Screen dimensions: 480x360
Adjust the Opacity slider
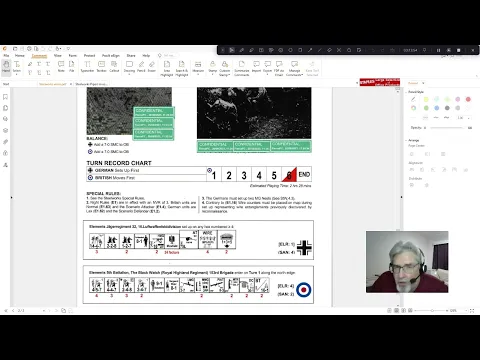[x=447, y=128]
